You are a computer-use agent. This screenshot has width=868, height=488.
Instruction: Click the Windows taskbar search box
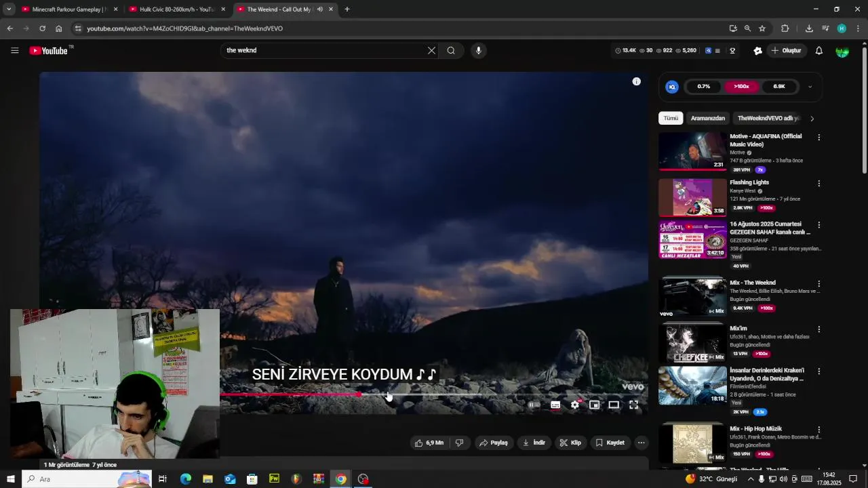coord(87,479)
